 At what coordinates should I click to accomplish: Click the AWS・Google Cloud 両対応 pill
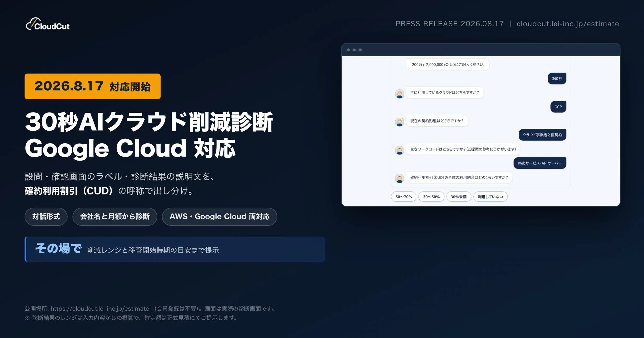[220, 217]
